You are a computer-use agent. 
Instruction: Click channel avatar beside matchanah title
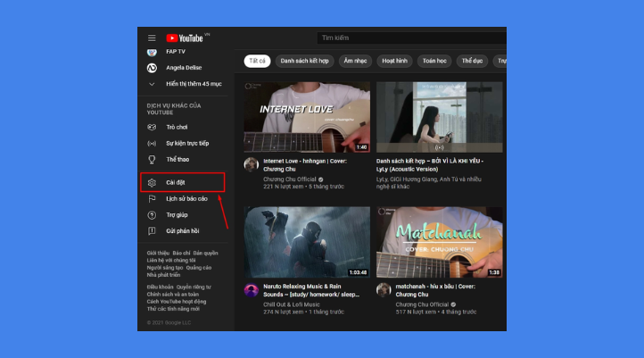point(384,290)
